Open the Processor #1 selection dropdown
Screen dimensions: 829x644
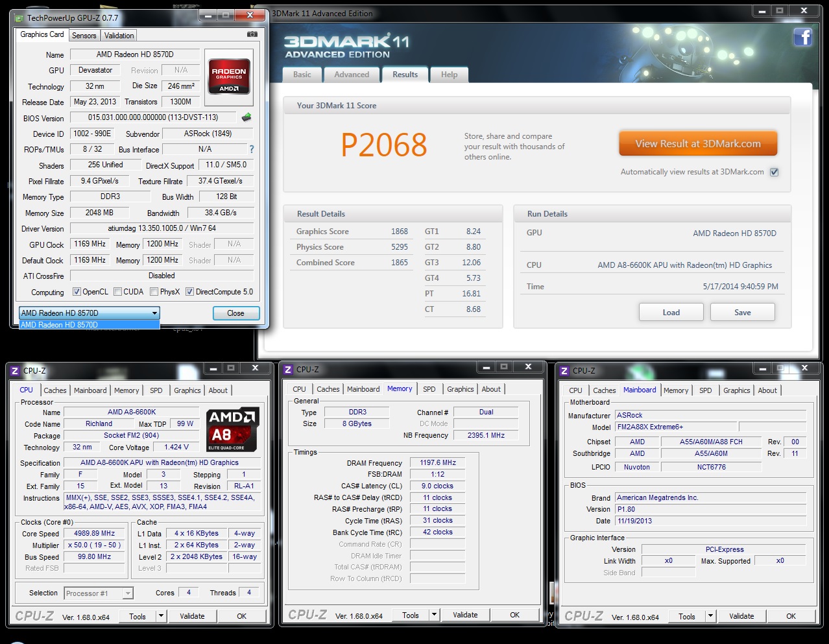[99, 593]
